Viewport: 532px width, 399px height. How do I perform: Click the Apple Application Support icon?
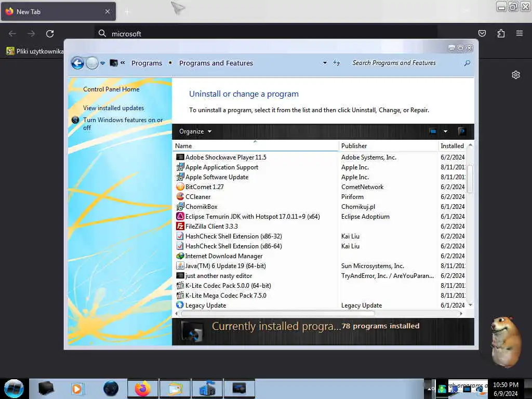(x=180, y=167)
